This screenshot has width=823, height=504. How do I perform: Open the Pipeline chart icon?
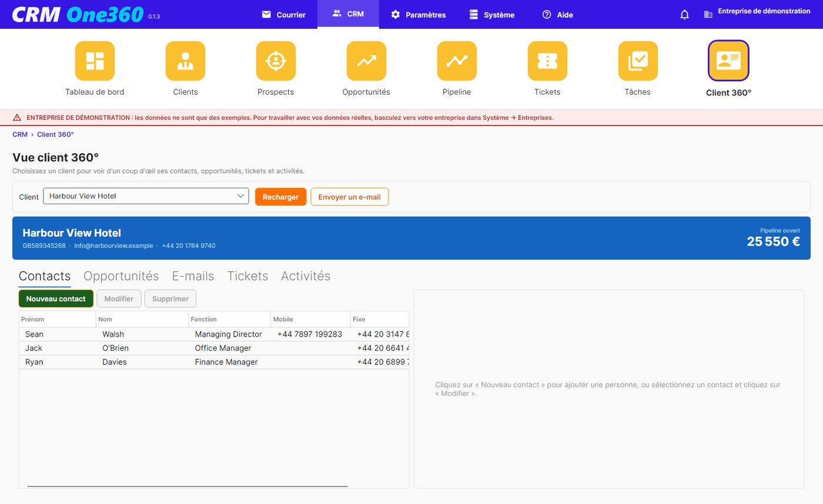[x=457, y=61]
